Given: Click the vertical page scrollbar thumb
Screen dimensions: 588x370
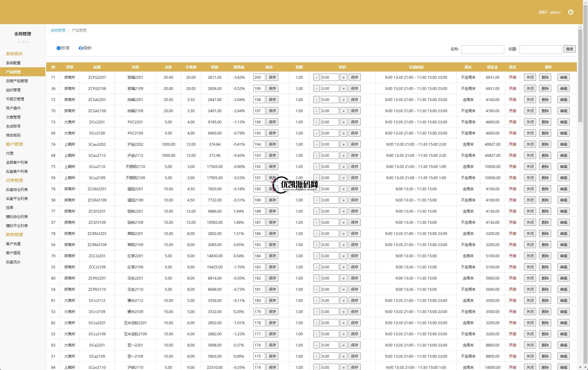Looking at the screenshot, I should coord(580,75).
